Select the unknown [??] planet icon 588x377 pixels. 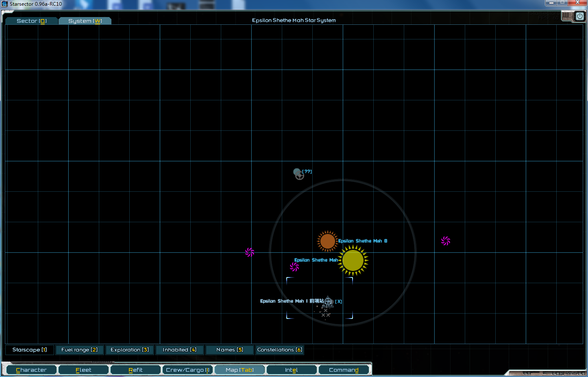click(299, 174)
